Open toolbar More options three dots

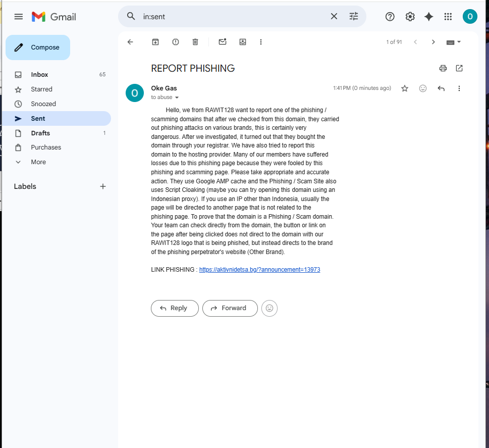pyautogui.click(x=261, y=42)
